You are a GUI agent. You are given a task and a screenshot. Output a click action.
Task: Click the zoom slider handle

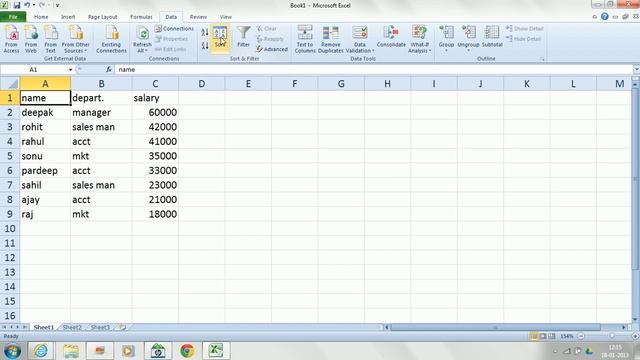click(612, 336)
